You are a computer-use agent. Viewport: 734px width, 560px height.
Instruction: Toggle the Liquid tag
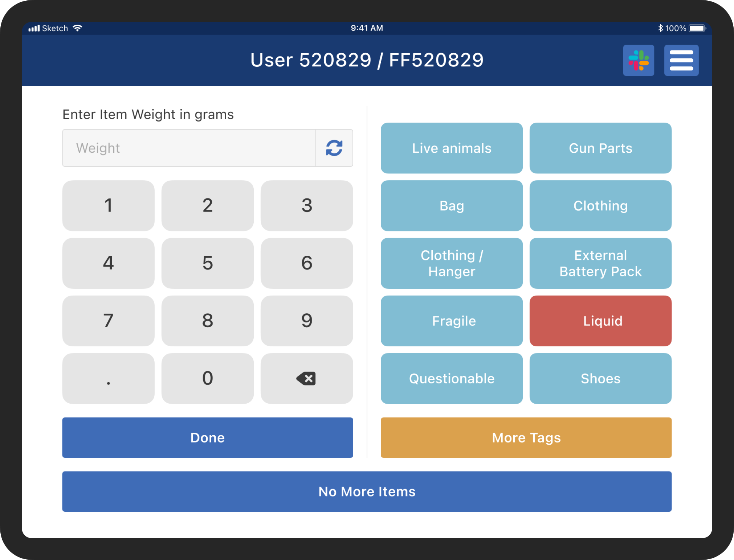click(600, 321)
